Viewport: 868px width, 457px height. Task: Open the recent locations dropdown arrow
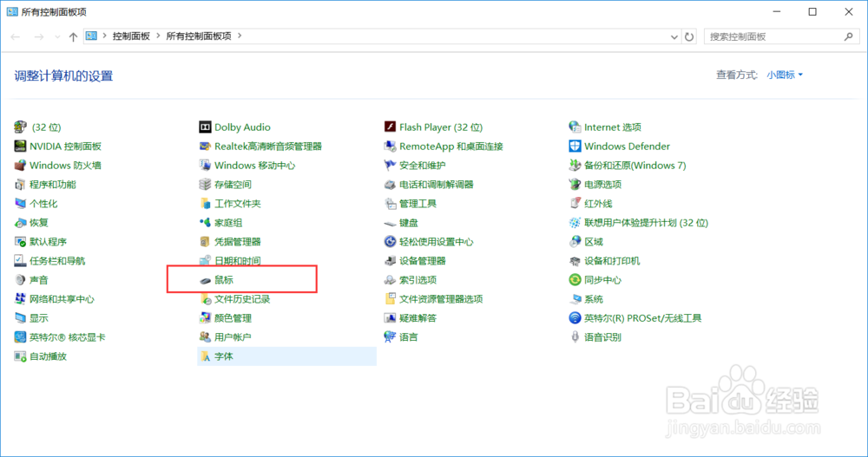(x=57, y=36)
